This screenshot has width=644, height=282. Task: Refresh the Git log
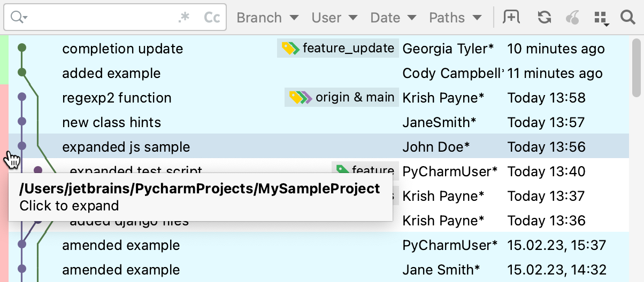(x=545, y=18)
